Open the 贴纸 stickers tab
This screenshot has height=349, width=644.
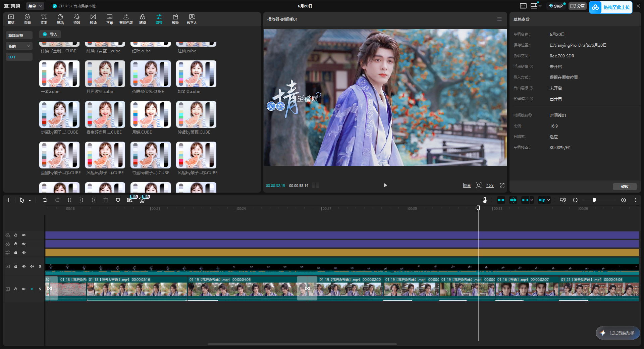tap(60, 19)
